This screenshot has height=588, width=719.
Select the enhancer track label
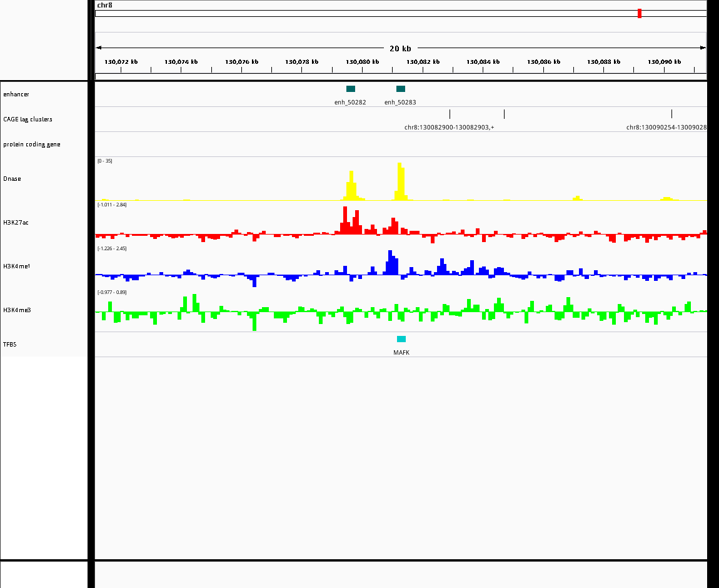(x=16, y=94)
